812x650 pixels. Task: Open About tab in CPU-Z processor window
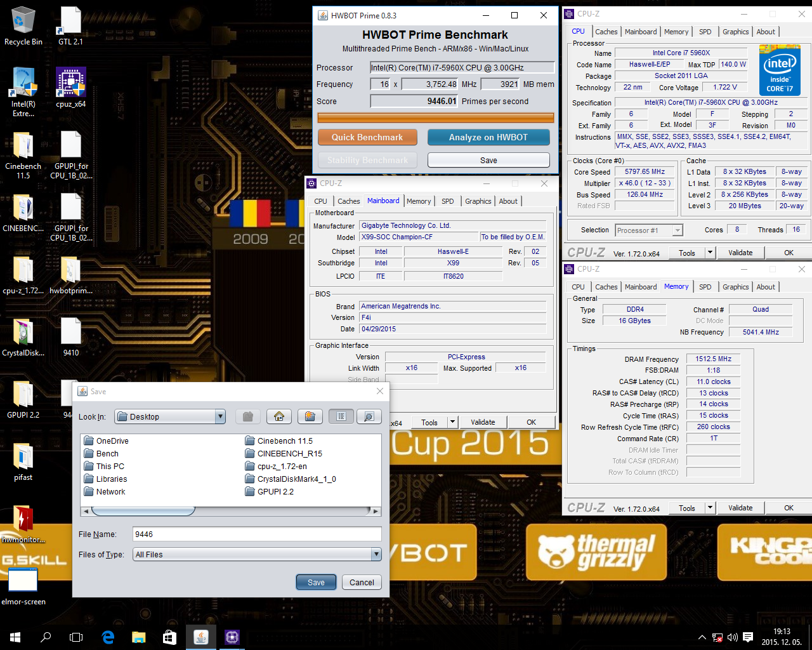(x=765, y=32)
